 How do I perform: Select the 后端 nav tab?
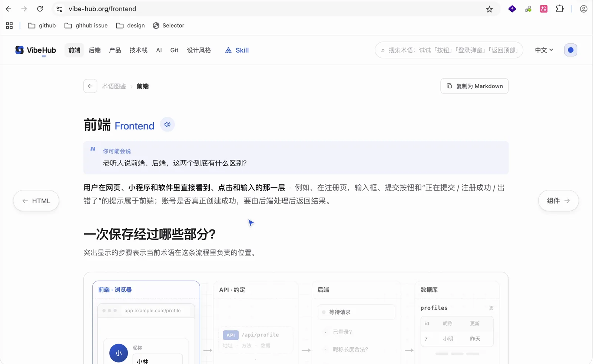click(x=95, y=50)
